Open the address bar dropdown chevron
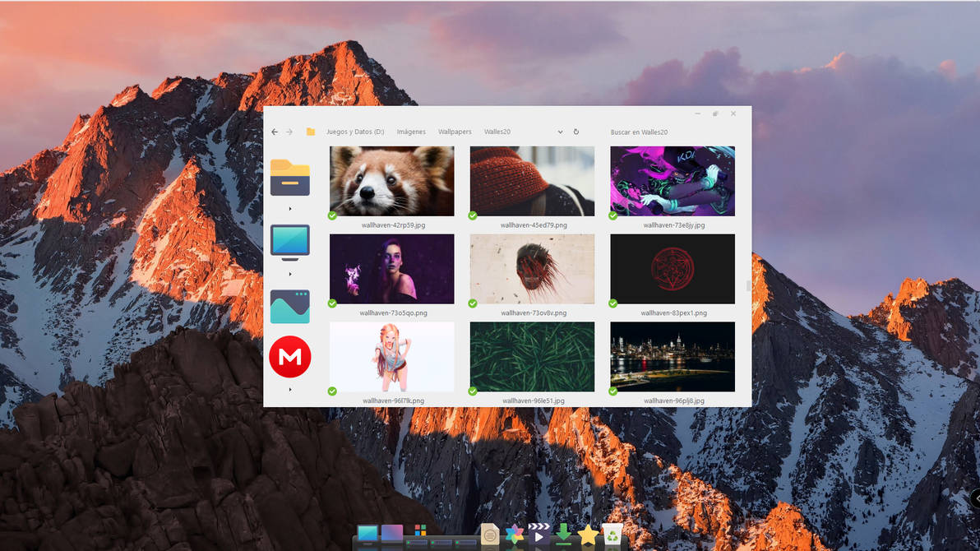The height and width of the screenshot is (551, 980). 560,132
